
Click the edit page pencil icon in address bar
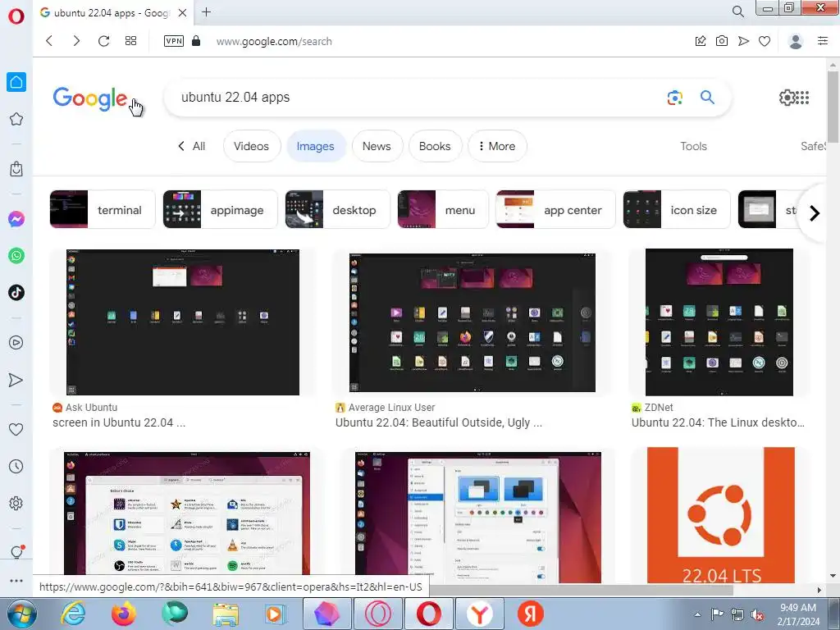[701, 41]
